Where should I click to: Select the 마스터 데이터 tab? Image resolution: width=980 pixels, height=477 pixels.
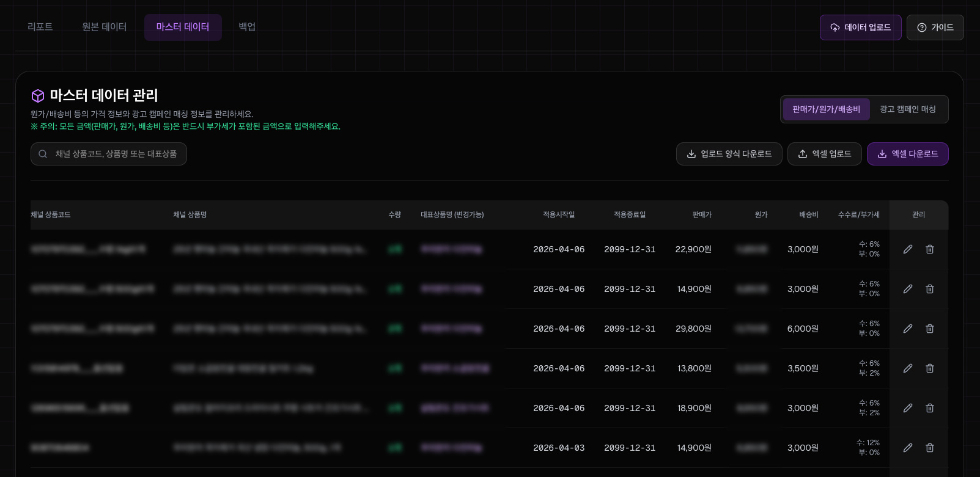coord(183,27)
